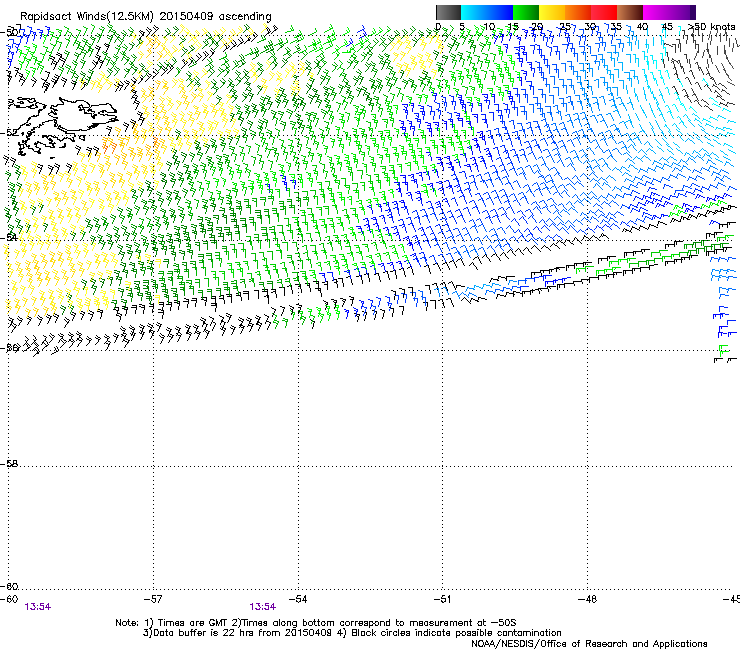The height and width of the screenshot is (650, 740).
Task: Click the purple '13:54' timestamp near -60
Action: pyautogui.click(x=38, y=607)
